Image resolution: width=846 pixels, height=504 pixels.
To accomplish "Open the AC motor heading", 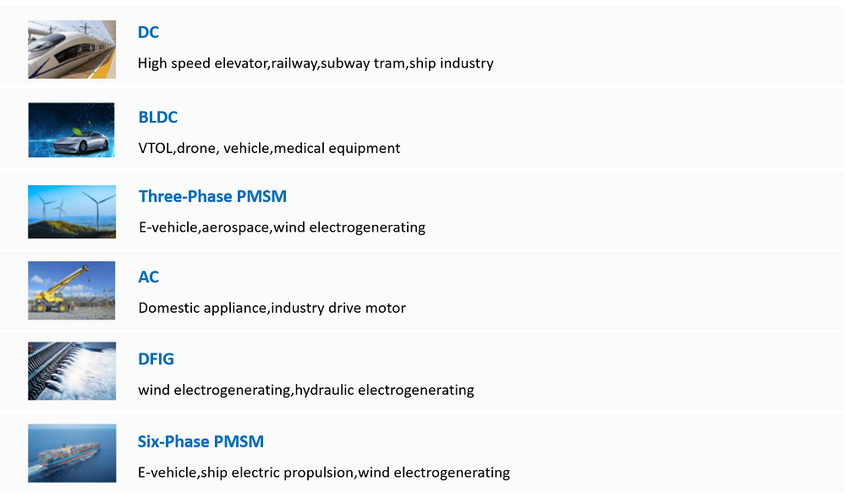I will 148,277.
